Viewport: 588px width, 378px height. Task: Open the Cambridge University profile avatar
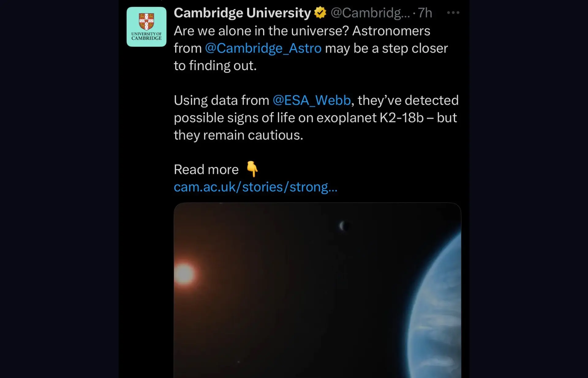[x=146, y=27]
